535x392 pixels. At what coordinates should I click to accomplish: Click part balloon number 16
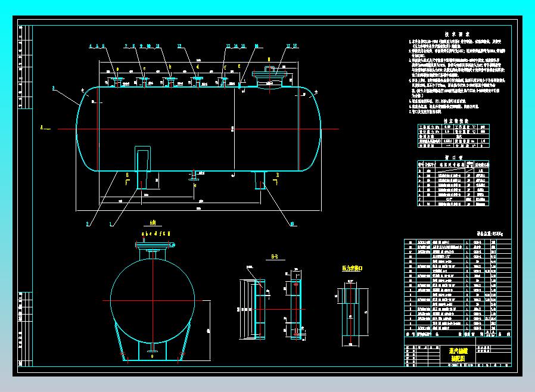tap(257, 46)
